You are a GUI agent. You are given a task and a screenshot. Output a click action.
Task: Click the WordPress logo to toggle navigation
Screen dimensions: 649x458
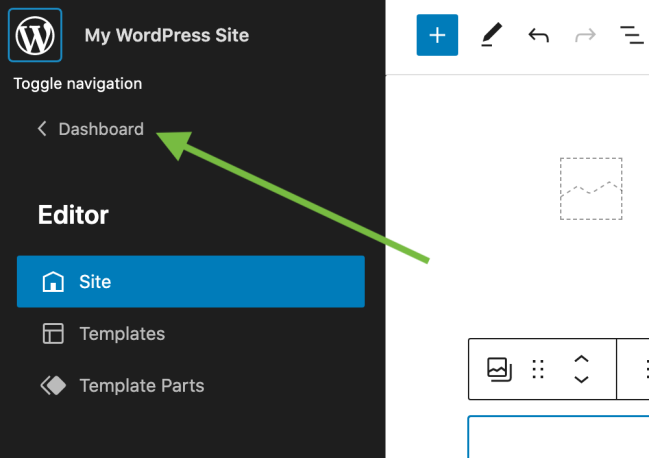(36, 36)
